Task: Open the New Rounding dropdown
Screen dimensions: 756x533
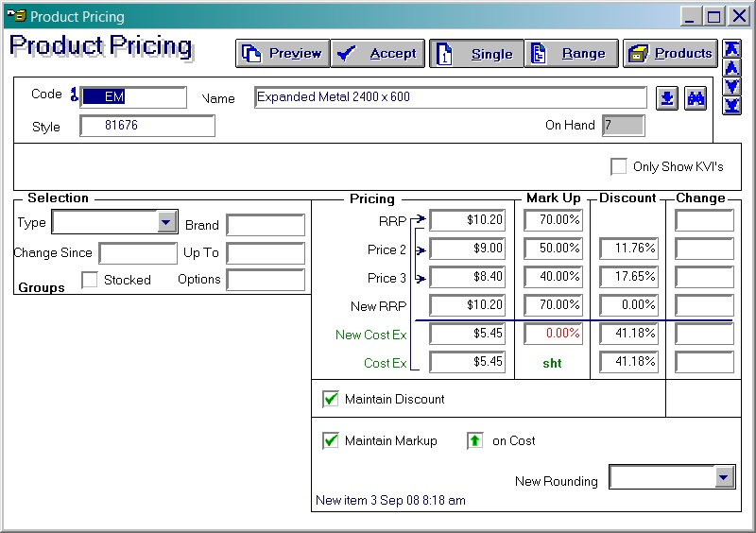Action: click(x=723, y=477)
